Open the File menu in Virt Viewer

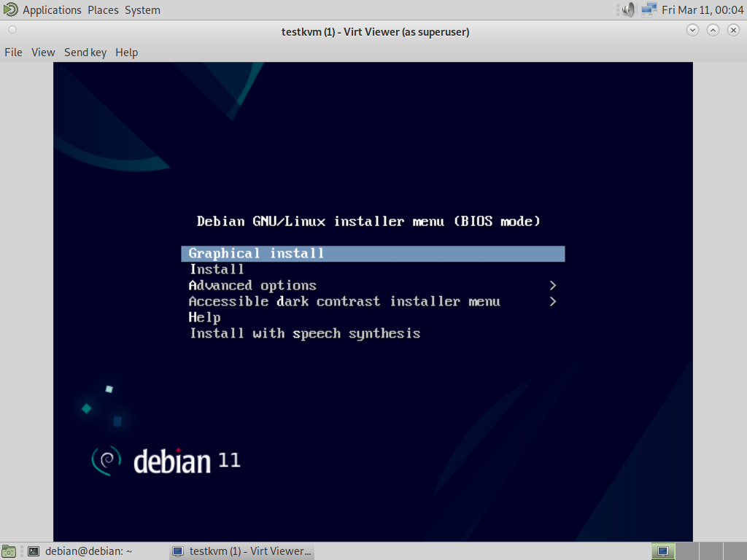(x=12, y=52)
